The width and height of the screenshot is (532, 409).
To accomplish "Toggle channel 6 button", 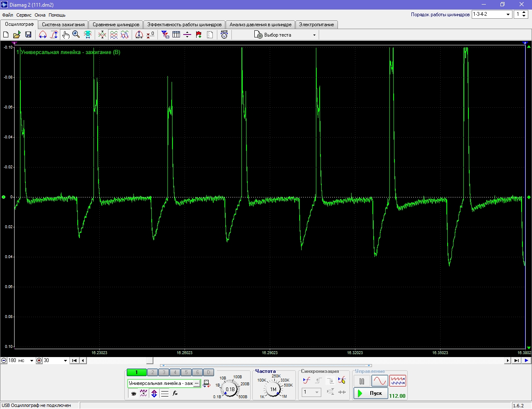I will click(197, 372).
